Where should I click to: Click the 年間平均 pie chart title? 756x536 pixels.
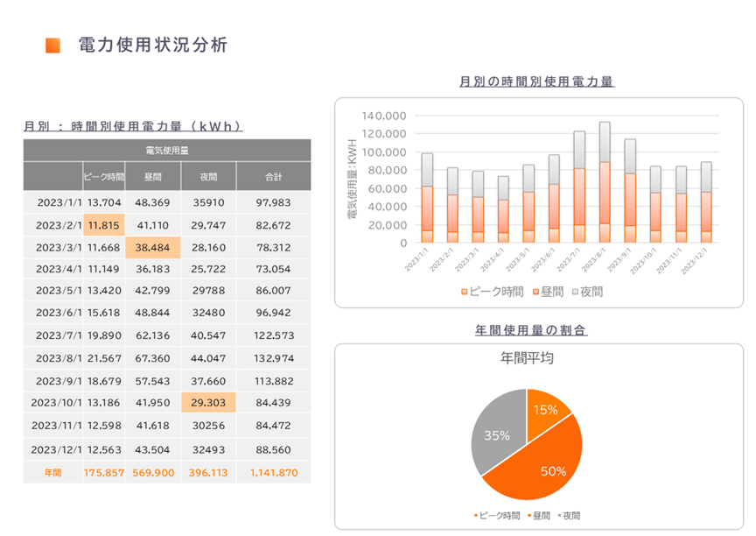click(x=526, y=358)
